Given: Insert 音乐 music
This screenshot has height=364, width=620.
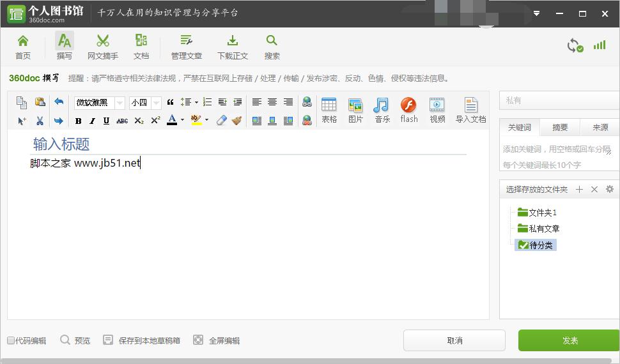Looking at the screenshot, I should click(x=382, y=110).
